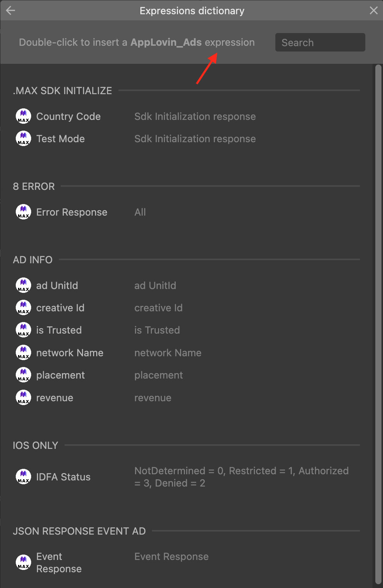Screen dimensions: 383x588
Task: Select the IDFA Status expression
Action: click(x=63, y=477)
